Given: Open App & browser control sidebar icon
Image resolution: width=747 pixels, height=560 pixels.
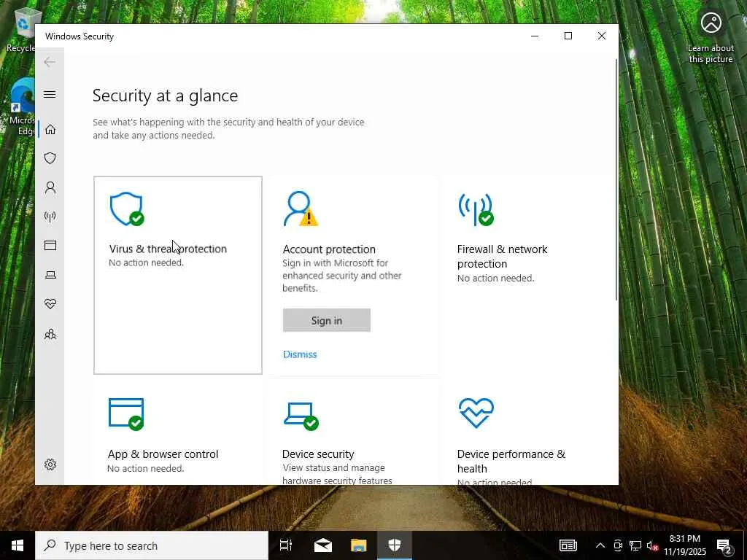Looking at the screenshot, I should point(50,245).
